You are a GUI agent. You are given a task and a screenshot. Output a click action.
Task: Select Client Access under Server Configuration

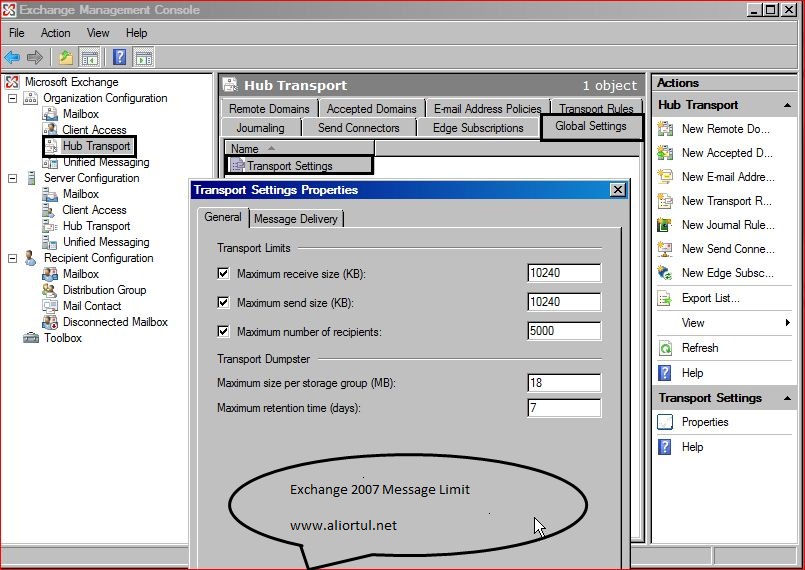click(x=94, y=210)
